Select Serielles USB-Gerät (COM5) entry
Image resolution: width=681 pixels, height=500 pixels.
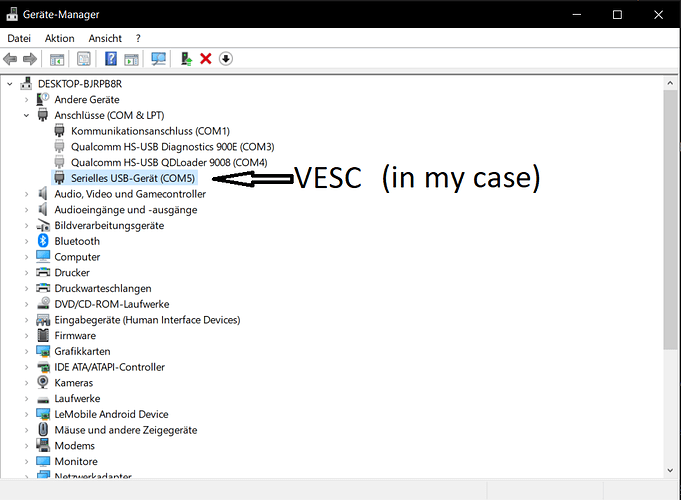point(133,178)
